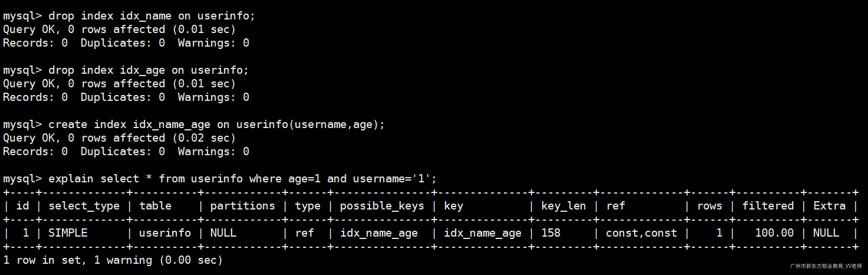
Task: Click the 'select_type' column header
Action: pos(84,206)
